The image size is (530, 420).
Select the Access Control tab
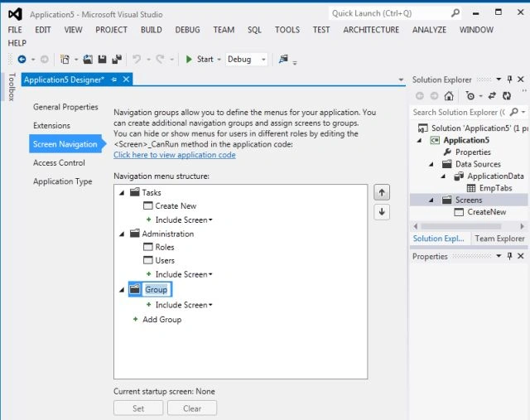coord(59,162)
